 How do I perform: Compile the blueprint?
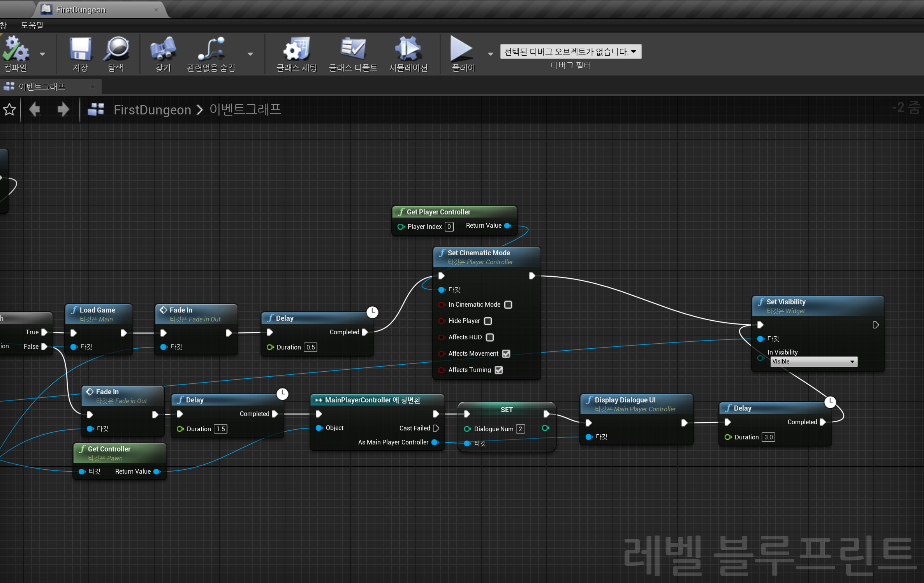coord(16,54)
